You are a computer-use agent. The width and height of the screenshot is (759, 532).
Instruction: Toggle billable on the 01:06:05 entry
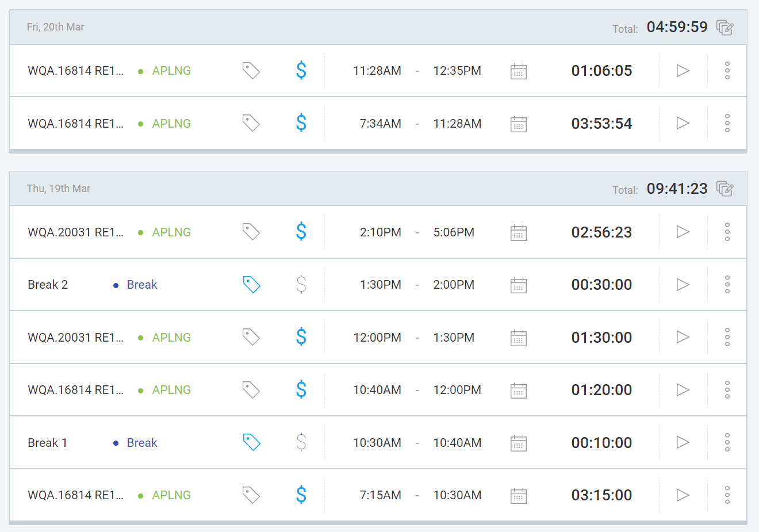301,71
